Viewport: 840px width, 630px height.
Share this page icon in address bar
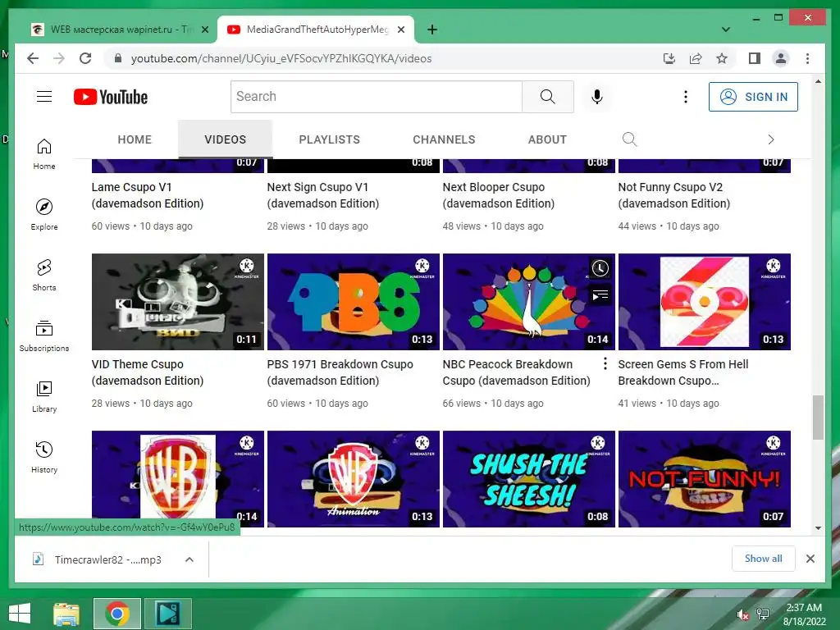(696, 58)
